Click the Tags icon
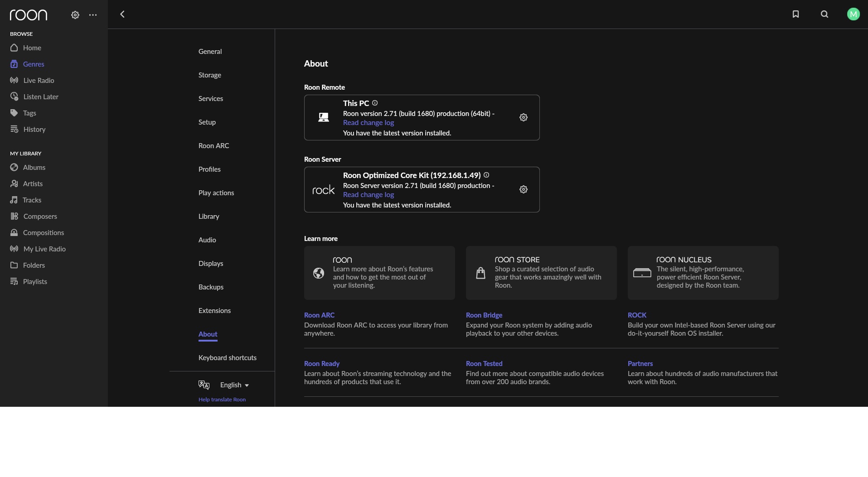 (14, 113)
